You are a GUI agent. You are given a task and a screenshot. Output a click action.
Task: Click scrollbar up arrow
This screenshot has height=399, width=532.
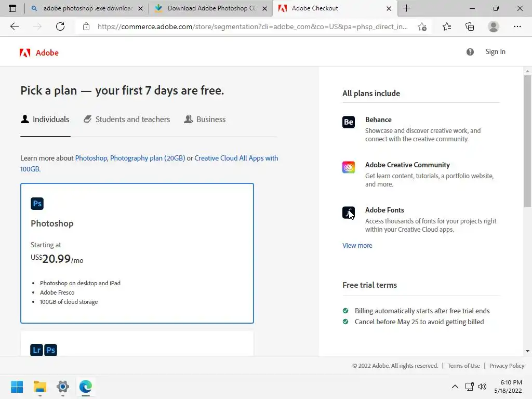pos(527,71)
